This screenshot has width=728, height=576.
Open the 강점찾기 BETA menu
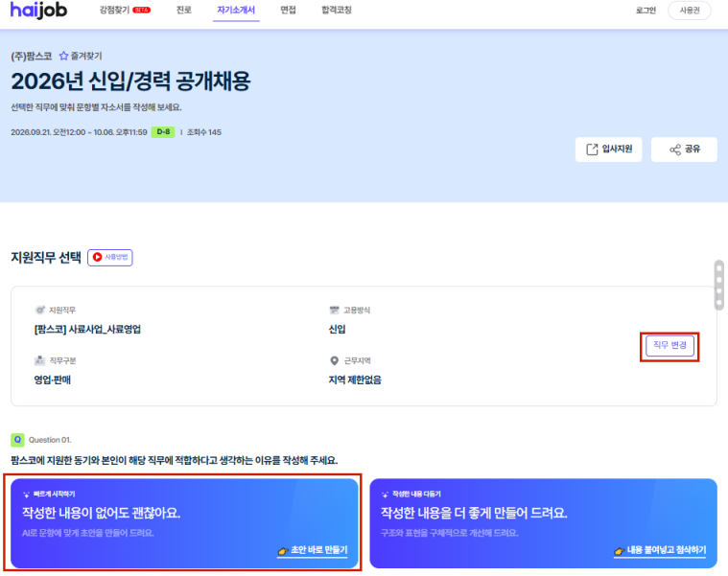click(125, 11)
